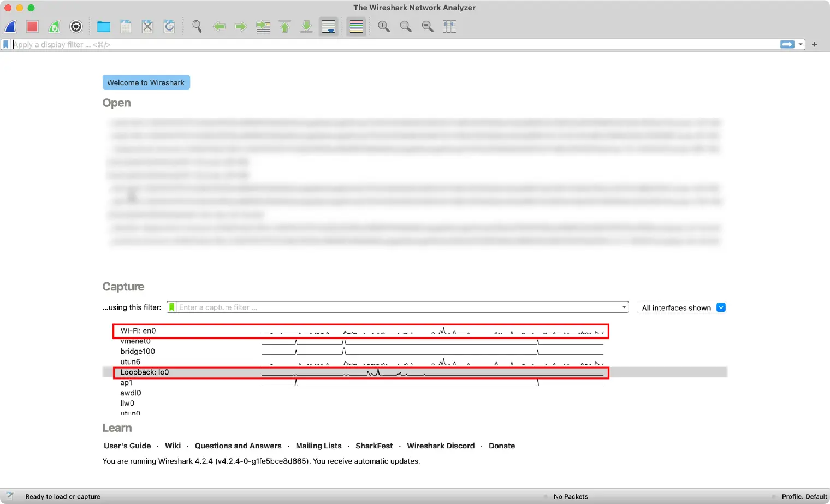Viewport: 830px width, 504px height.
Task: Zoom in the main window text
Action: [384, 26]
